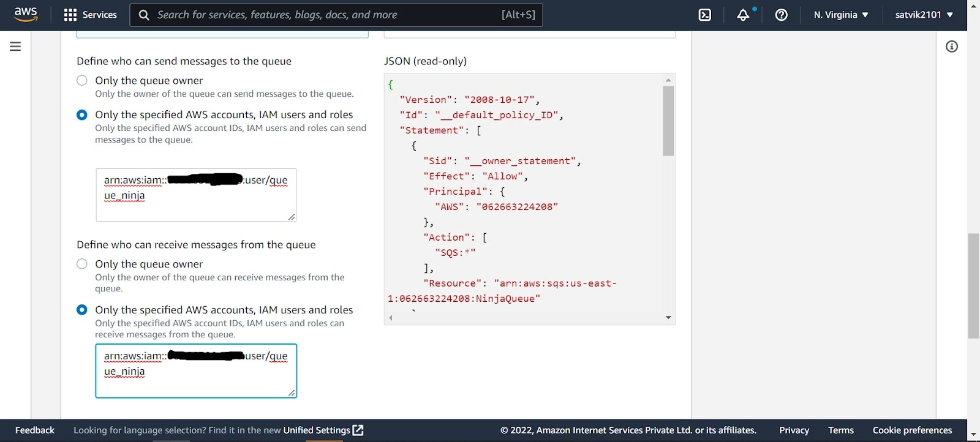The image size is (980, 442).
Task: Select Only the queue owner for sending
Action: click(x=82, y=80)
